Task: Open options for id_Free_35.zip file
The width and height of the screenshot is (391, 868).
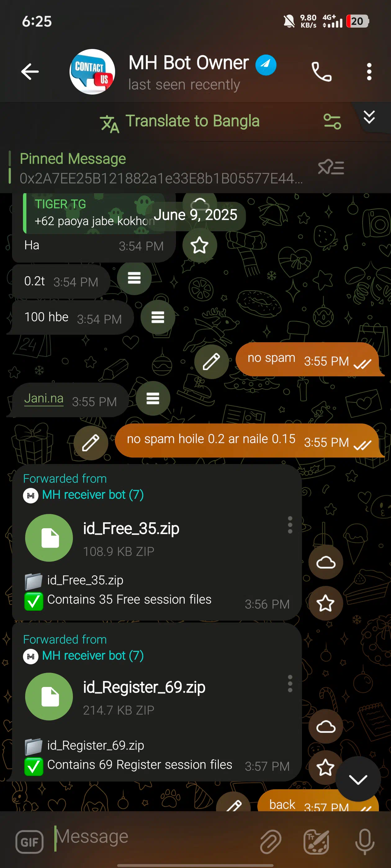Action: pos(290,525)
